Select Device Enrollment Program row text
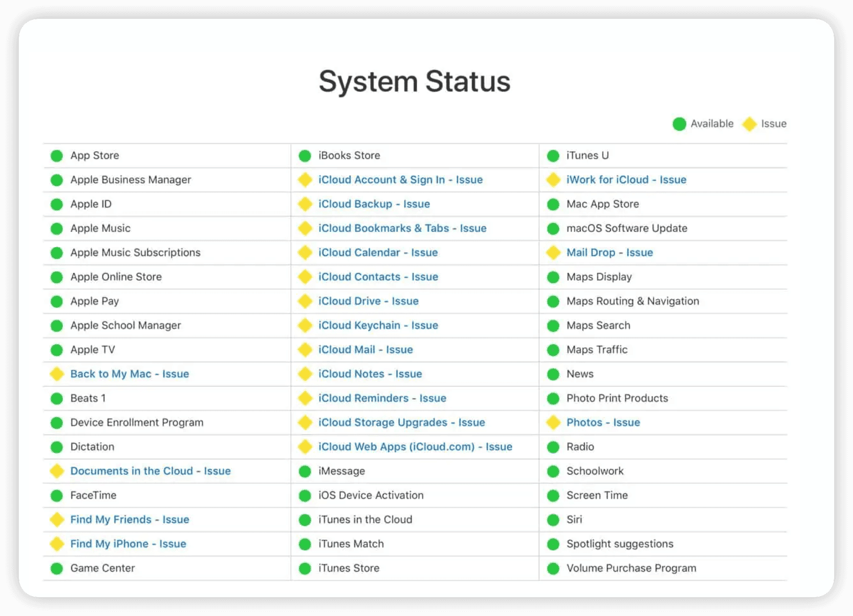This screenshot has height=616, width=853. tap(137, 422)
